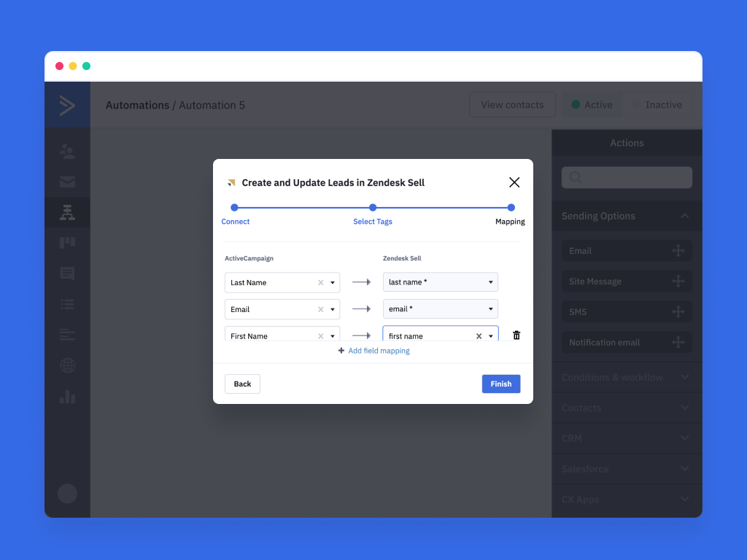The height and width of the screenshot is (560, 747).
Task: Clear the Email ActiveCampaign field selection
Action: pos(320,310)
